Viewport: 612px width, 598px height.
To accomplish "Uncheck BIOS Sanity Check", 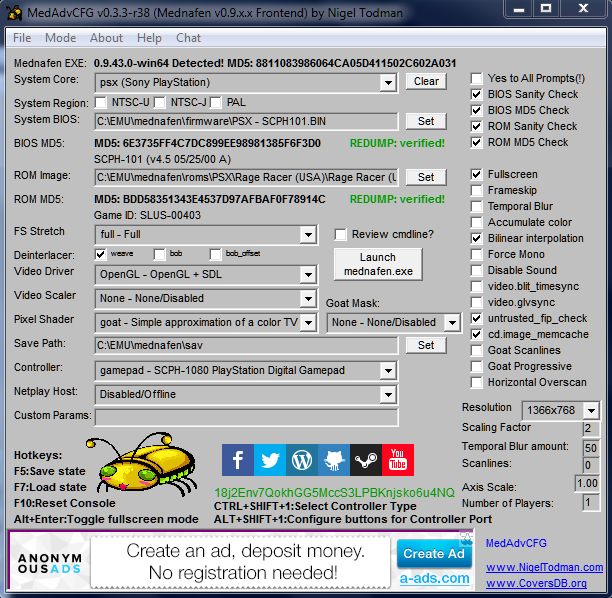I will pos(476,94).
